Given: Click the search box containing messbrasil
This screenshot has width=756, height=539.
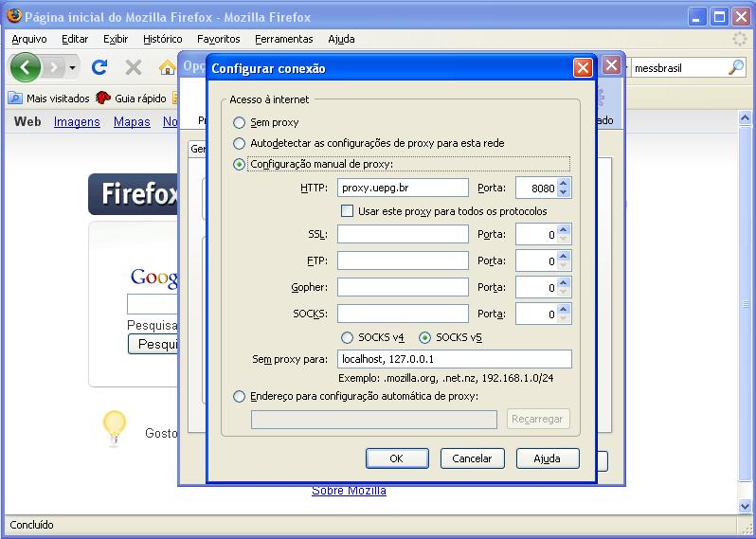Looking at the screenshot, I should coord(679,68).
